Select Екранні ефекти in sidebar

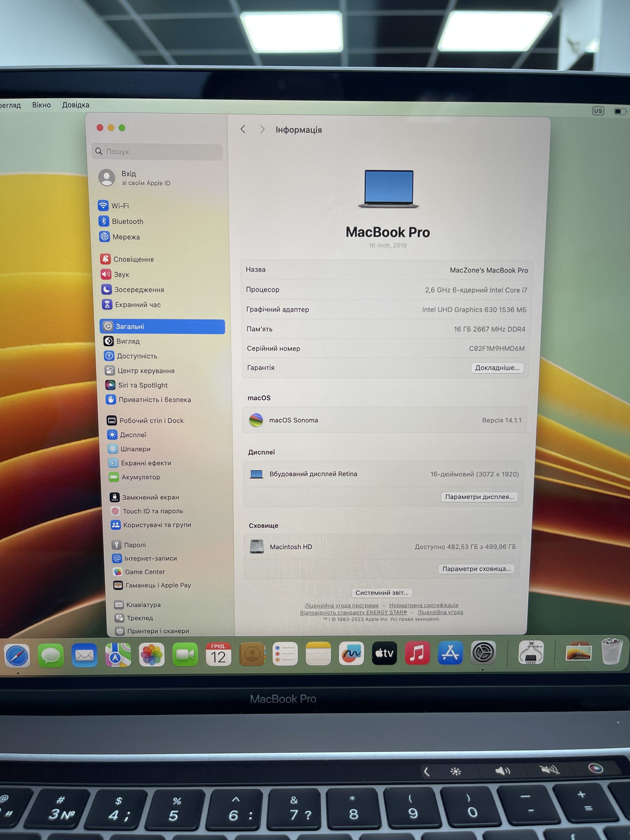coord(140,463)
